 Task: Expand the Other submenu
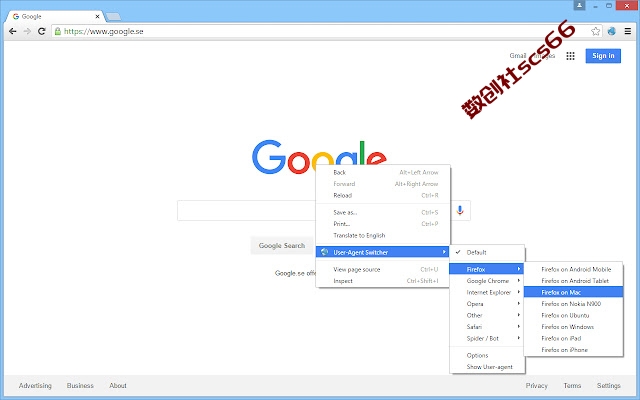point(487,315)
